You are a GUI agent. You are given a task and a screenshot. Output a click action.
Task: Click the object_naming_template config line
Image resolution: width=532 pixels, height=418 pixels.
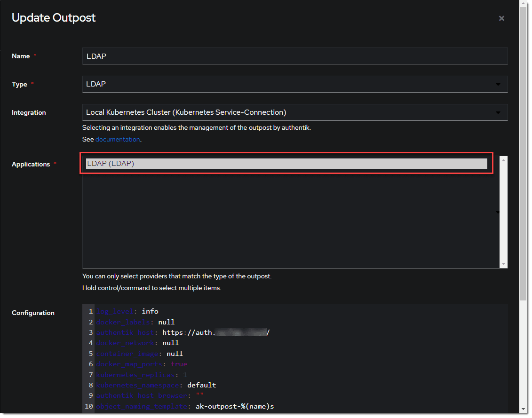coord(183,406)
